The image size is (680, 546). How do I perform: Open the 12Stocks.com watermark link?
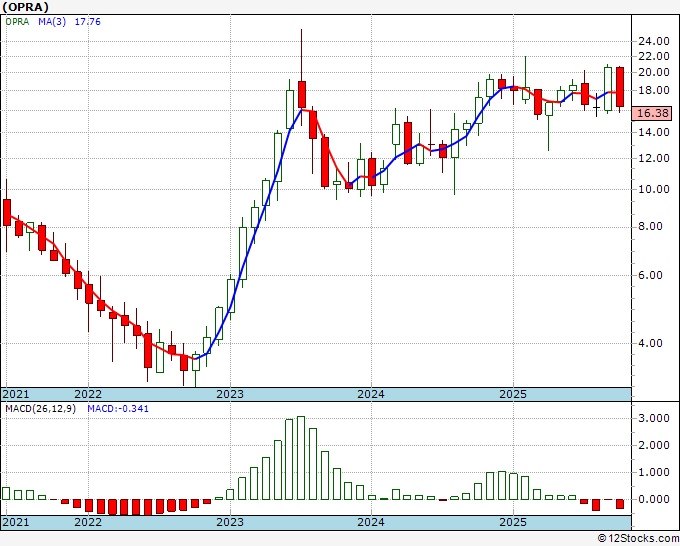tap(640, 538)
